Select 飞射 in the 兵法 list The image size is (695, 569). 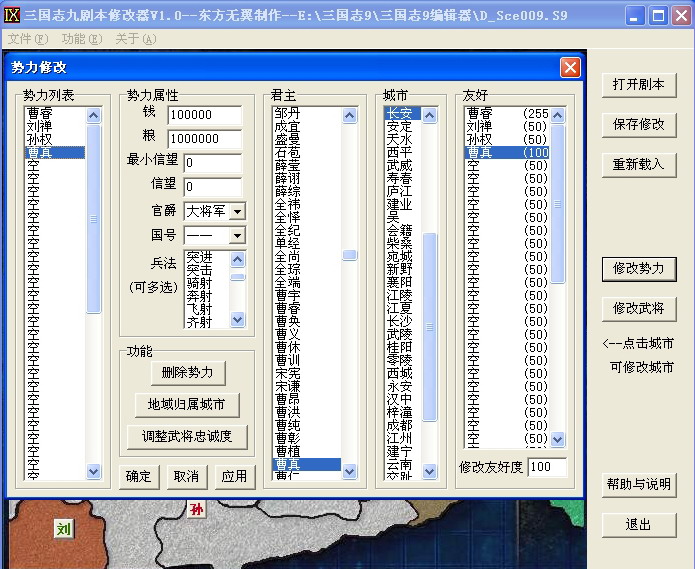point(207,309)
